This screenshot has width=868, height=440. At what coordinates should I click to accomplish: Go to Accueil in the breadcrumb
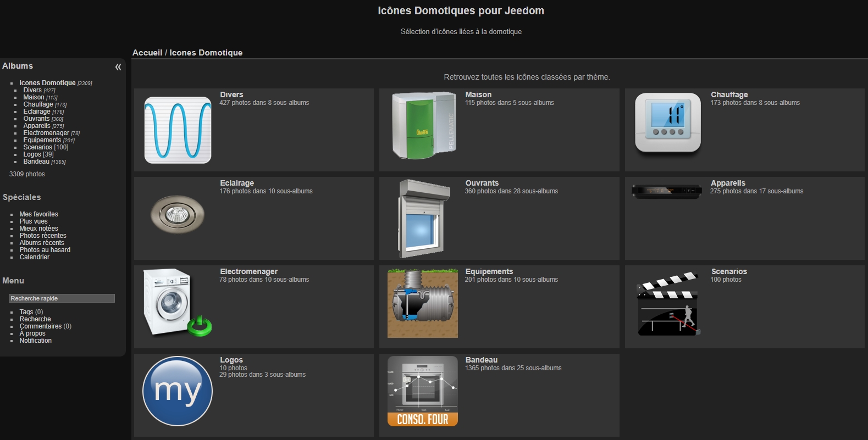[x=147, y=53]
